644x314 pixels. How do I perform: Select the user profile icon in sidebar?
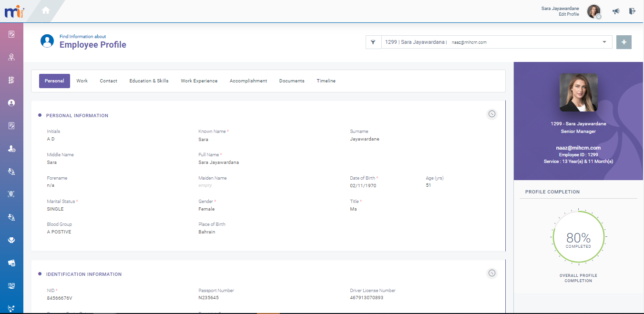(x=11, y=102)
